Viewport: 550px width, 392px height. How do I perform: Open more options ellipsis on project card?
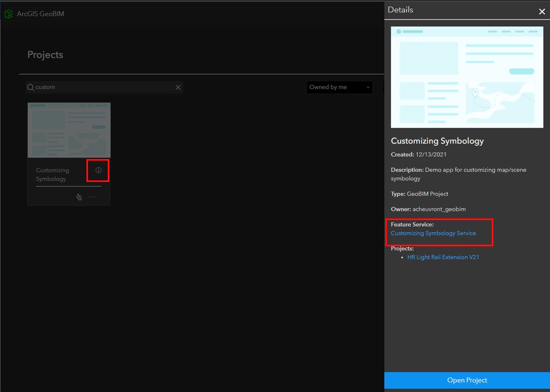point(92,197)
